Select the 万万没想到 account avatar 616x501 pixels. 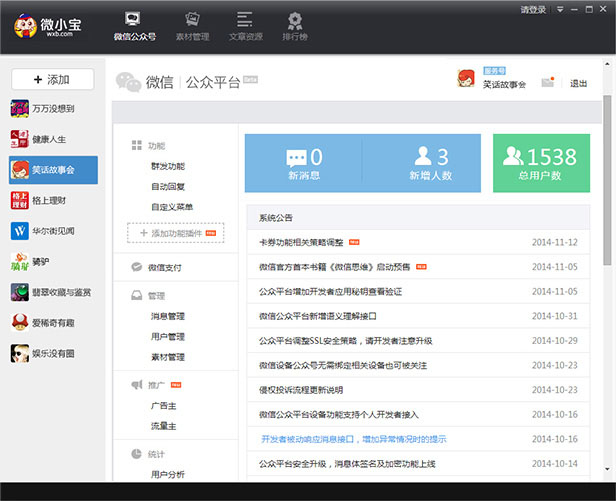coord(19,108)
